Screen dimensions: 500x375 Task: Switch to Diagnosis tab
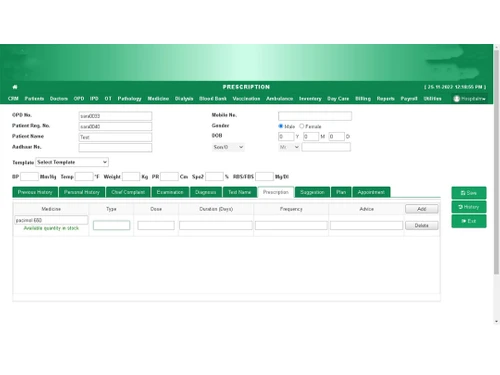point(206,192)
